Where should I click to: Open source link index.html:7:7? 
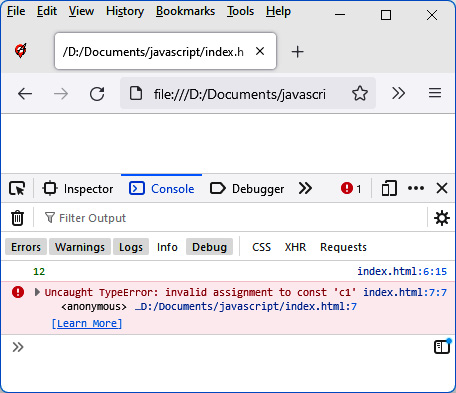pos(405,292)
